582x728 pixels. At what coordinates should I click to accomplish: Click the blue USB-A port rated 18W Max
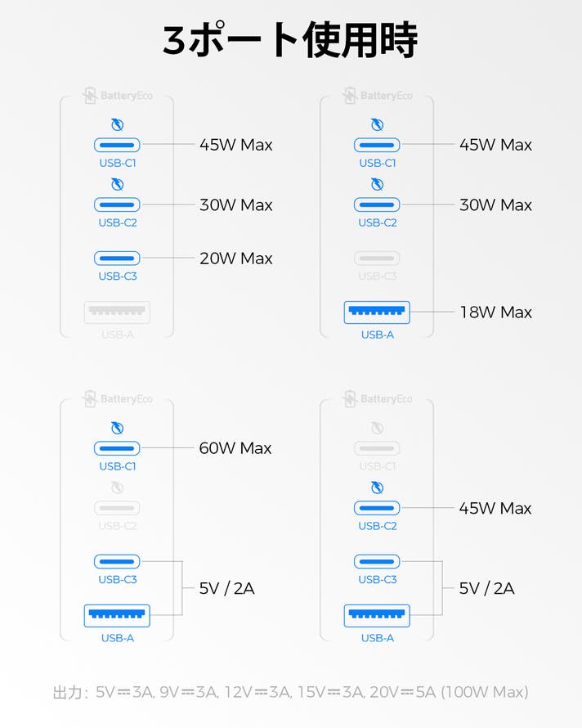tap(377, 312)
